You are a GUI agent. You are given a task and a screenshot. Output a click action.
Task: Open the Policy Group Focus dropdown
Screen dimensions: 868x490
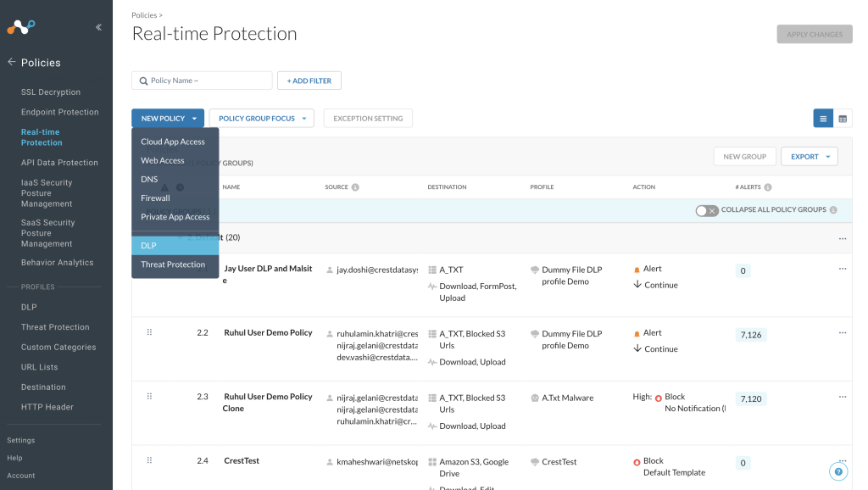click(x=262, y=119)
